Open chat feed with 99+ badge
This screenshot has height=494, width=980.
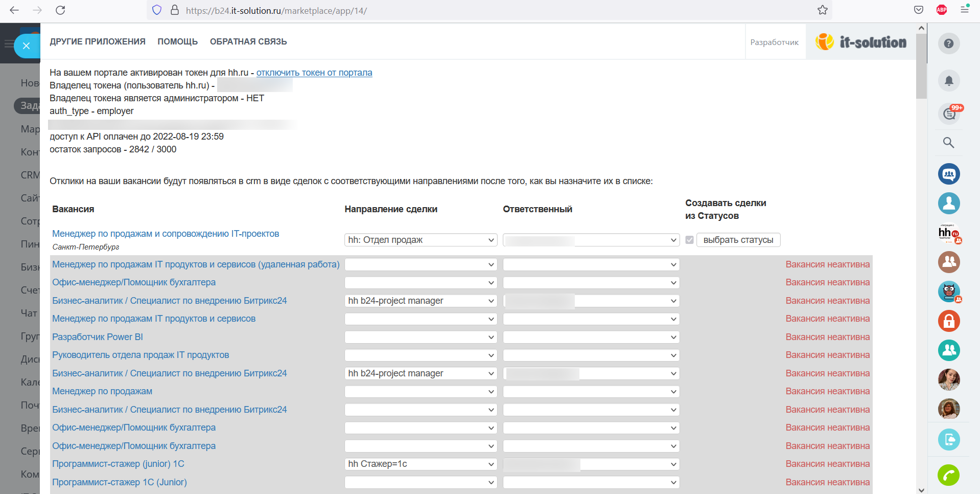pos(950,113)
